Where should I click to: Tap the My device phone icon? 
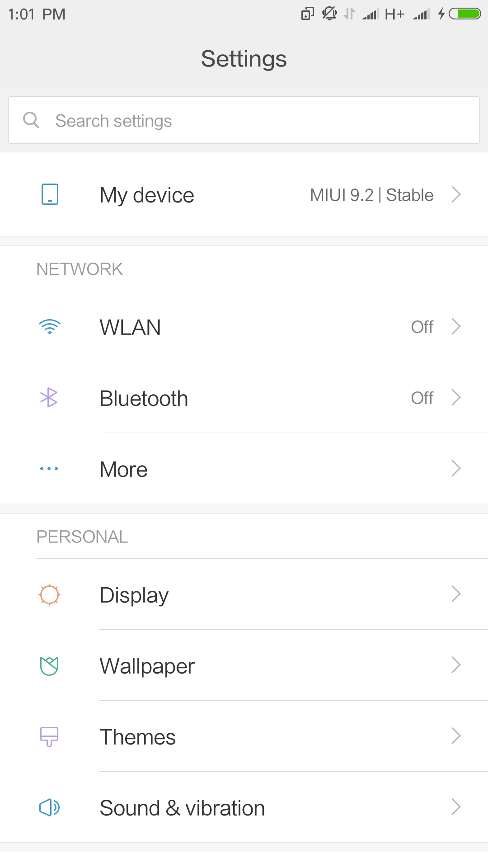(x=50, y=194)
